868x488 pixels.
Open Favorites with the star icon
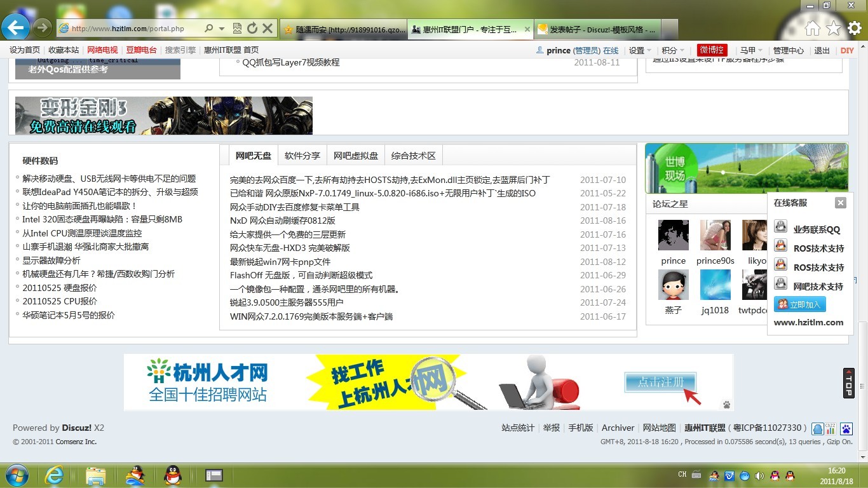(833, 29)
